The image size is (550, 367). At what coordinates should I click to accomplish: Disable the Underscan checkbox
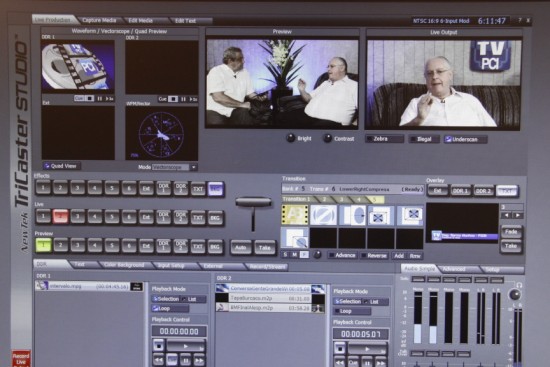466,139
